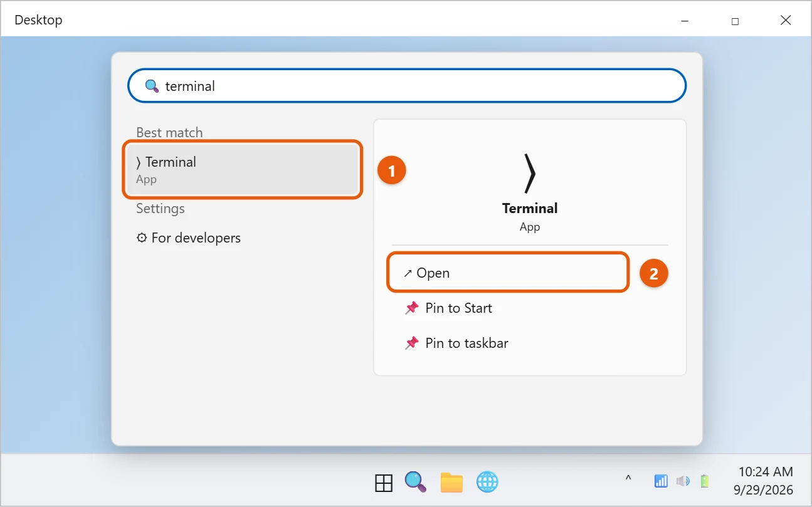Click the arrow icon beside Open
Viewport: 812px width, 507px height.
[408, 273]
